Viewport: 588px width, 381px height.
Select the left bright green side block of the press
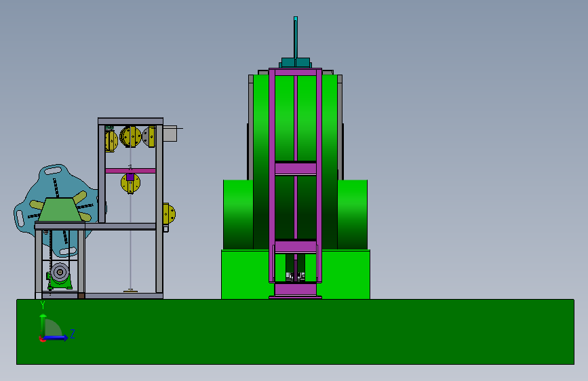click(238, 214)
